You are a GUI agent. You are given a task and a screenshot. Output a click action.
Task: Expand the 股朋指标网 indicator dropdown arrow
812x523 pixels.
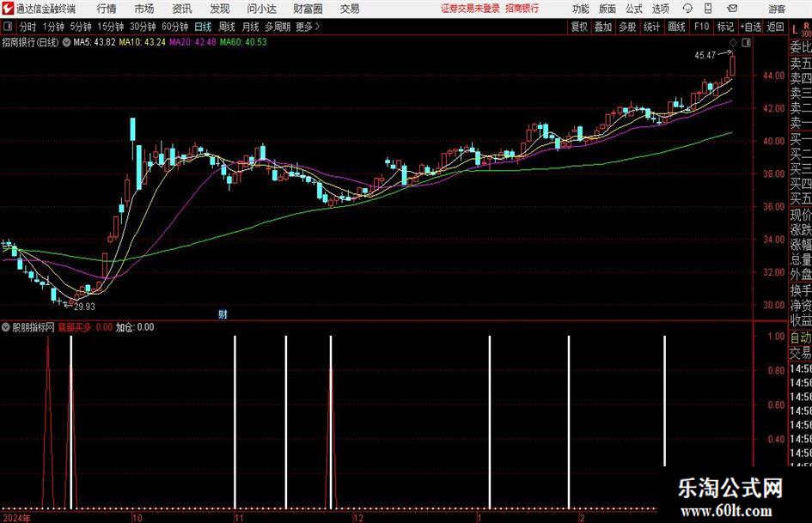pyautogui.click(x=6, y=327)
